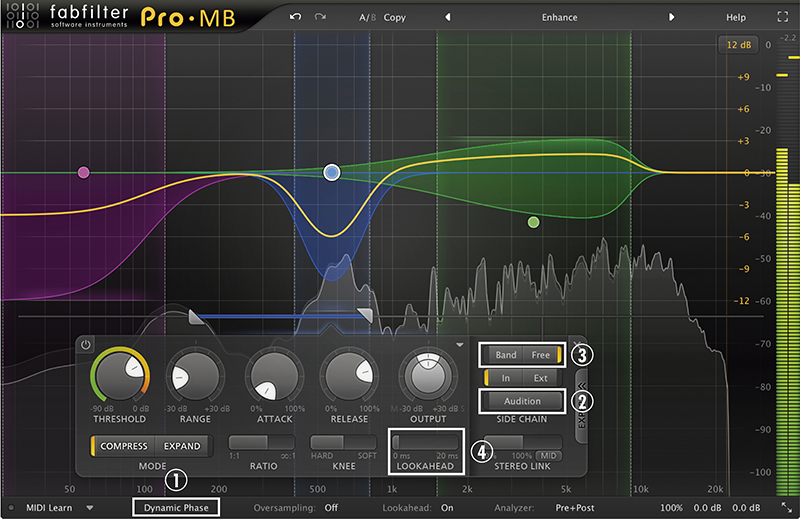
Task: Click the blue band range bar
Action: [x=281, y=317]
